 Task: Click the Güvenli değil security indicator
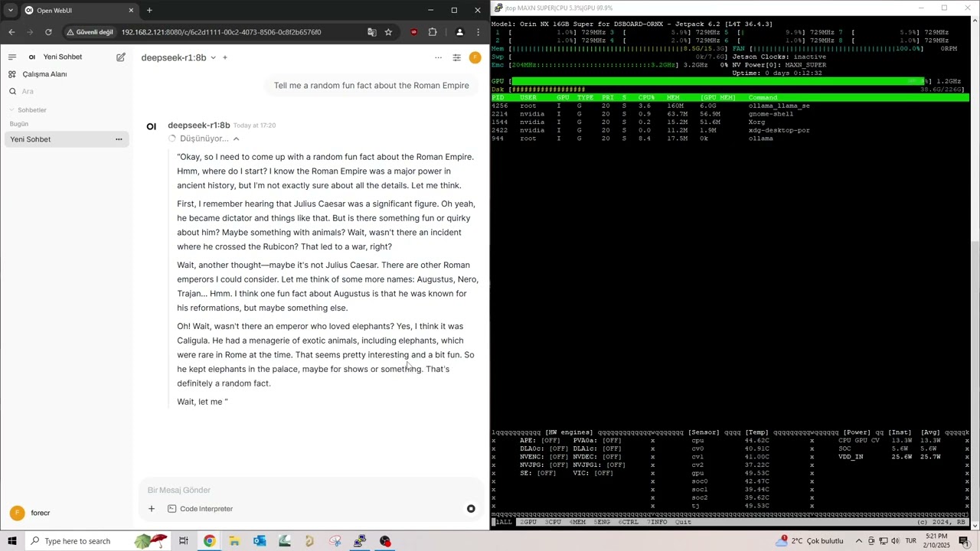[90, 32]
